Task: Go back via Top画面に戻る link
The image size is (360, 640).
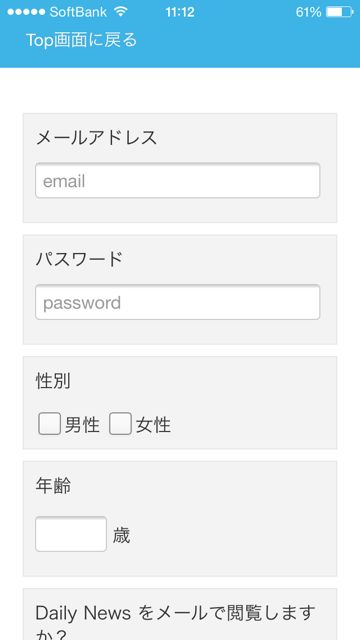Action: pyautogui.click(x=82, y=40)
